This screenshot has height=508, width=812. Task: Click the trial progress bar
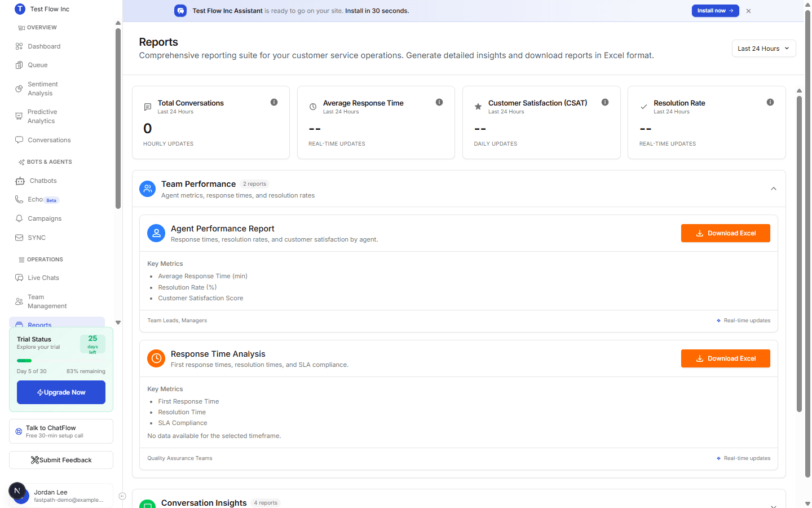coord(61,361)
